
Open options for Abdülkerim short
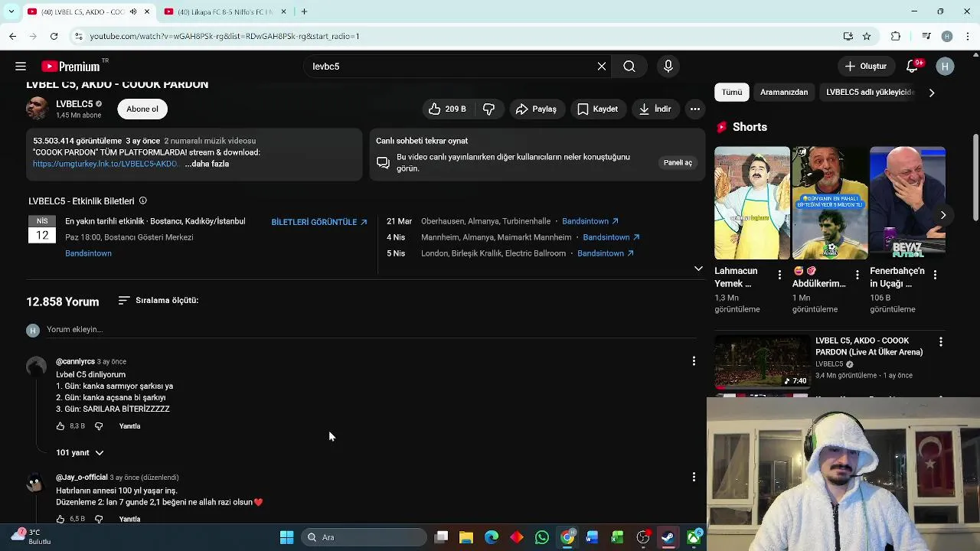pyautogui.click(x=857, y=274)
